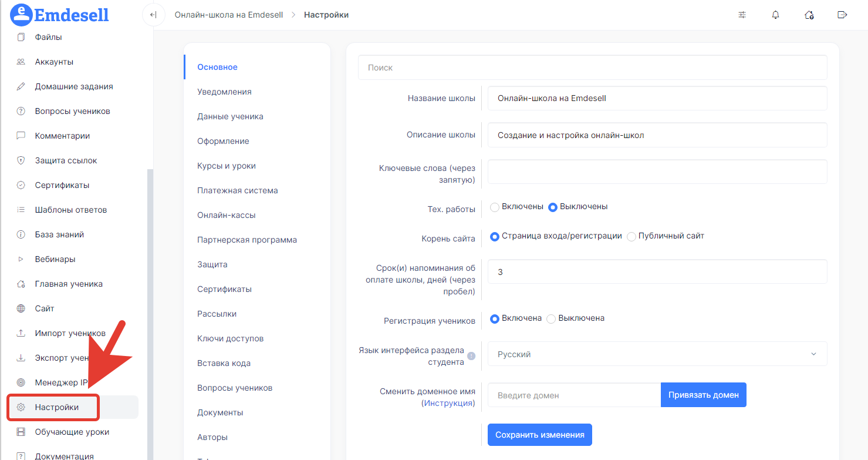
Task: Click the Домашние задания pencil icon
Action: (21, 86)
